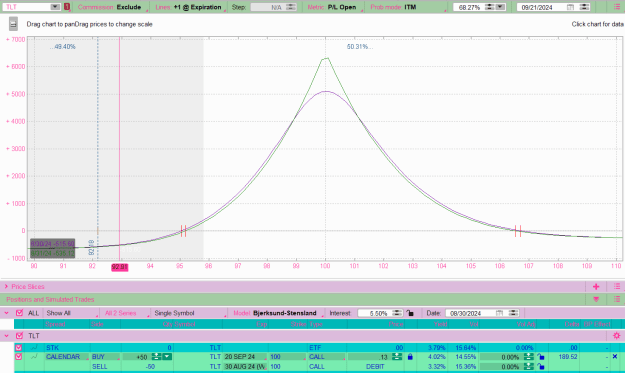
Task: Open 20 SEP 24 expiration dropdown
Action: tap(245, 357)
